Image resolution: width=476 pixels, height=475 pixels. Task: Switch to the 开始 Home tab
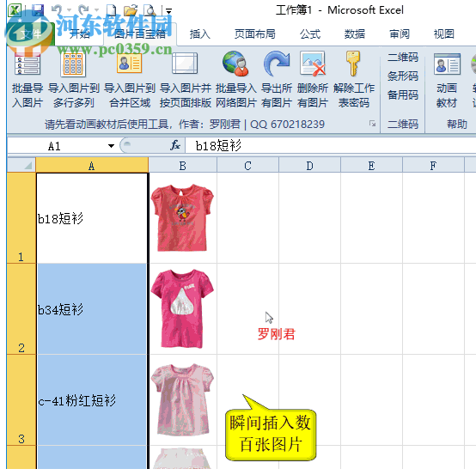click(80, 34)
